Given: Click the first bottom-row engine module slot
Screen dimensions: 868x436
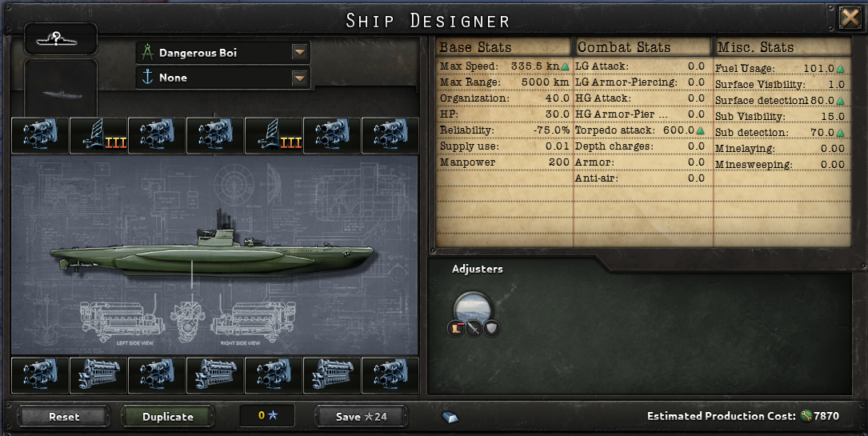Looking at the screenshot, I should (x=98, y=375).
